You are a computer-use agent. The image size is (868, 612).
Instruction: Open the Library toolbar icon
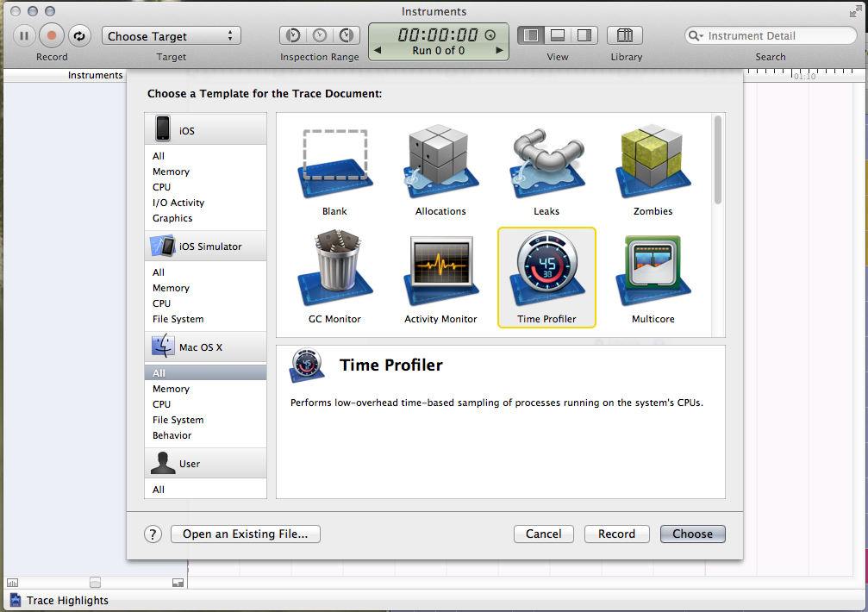[625, 35]
